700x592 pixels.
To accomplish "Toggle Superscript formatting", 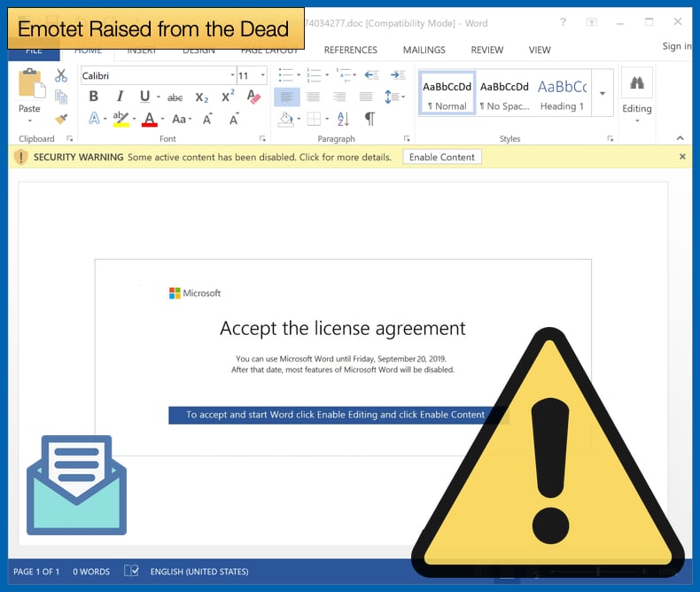I will tap(228, 97).
